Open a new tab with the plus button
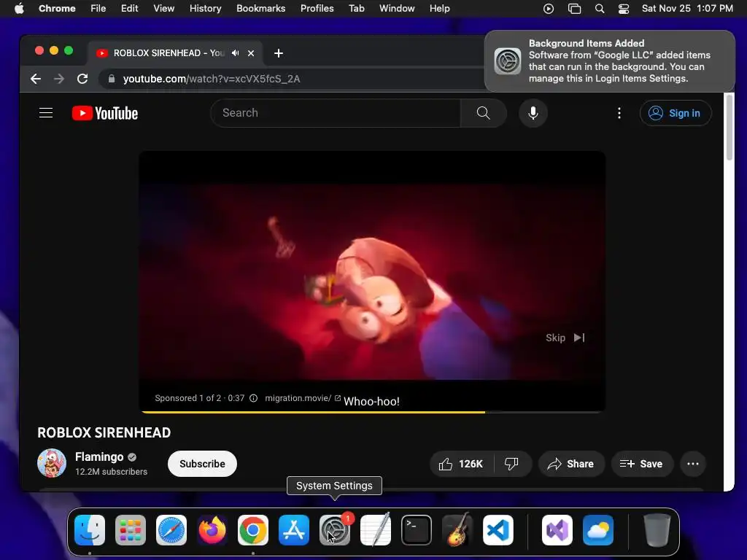 [279, 53]
